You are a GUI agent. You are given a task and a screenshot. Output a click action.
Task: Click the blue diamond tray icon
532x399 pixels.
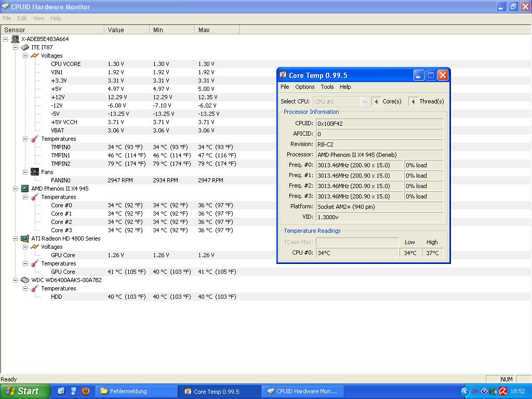click(484, 391)
